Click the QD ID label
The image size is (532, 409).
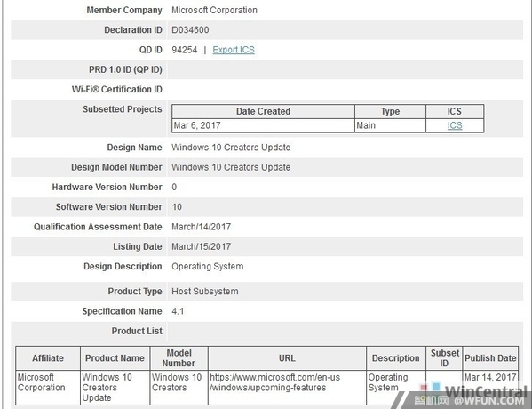point(151,50)
